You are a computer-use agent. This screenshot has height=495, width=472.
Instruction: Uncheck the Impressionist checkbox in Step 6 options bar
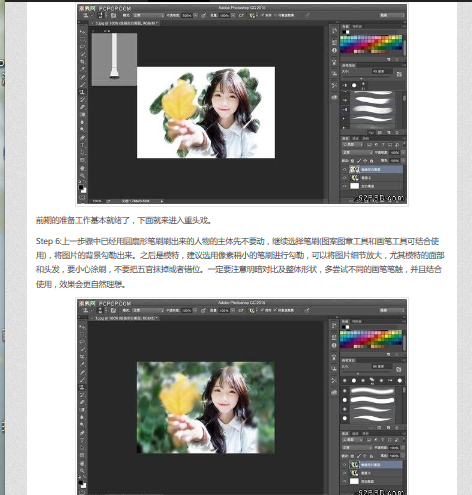tap(275, 310)
